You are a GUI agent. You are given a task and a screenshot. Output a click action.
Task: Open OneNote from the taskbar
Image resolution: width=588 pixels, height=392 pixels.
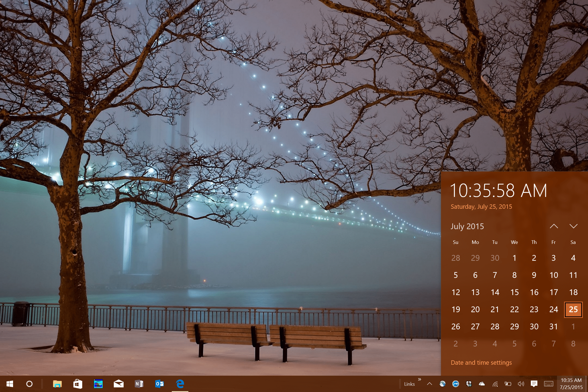(139, 384)
